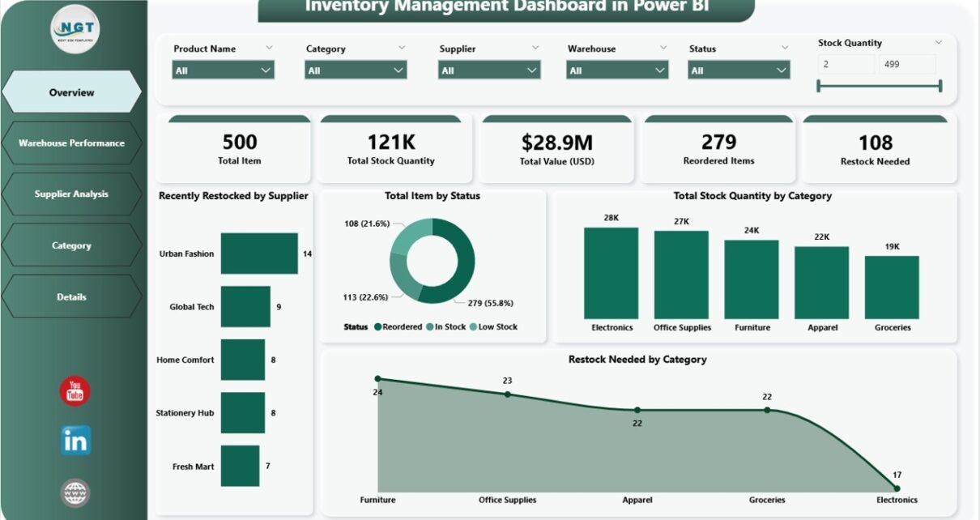Open the Supplier filter dropdown
The image size is (980, 520).
pyautogui.click(x=489, y=70)
